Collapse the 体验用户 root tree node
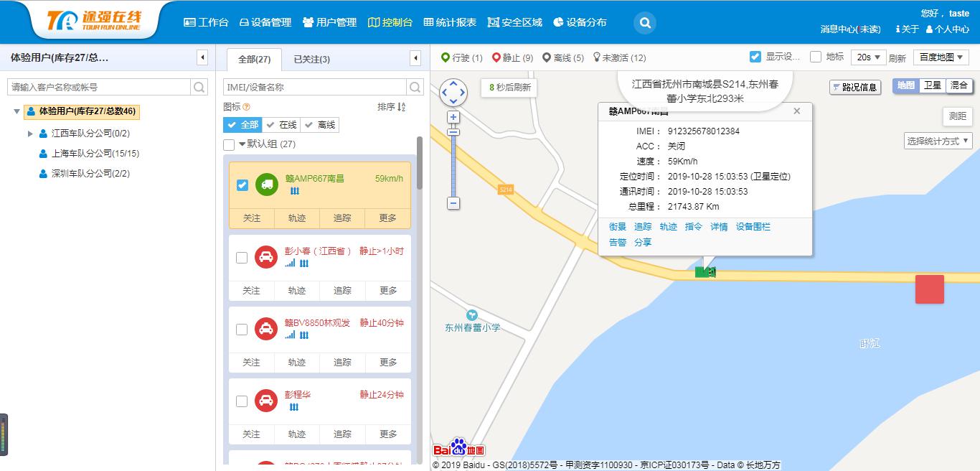The height and width of the screenshot is (471, 980). [x=17, y=111]
